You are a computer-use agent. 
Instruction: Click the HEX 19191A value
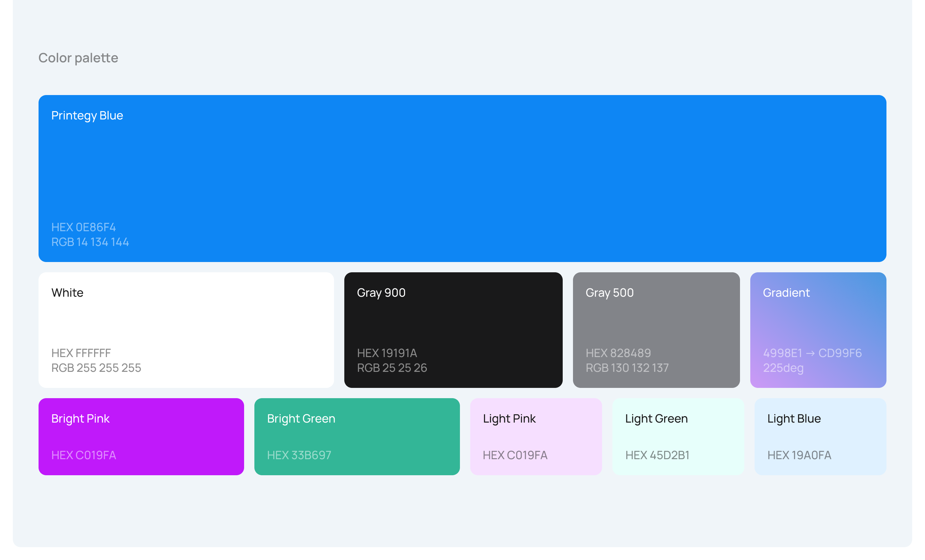[x=387, y=353]
